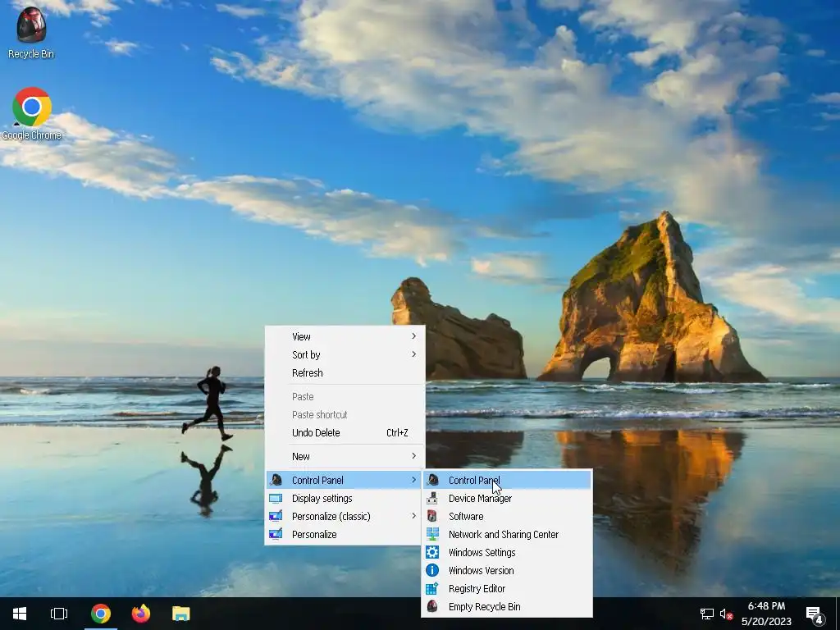Viewport: 840px width, 630px height.
Task: Open File Explorer from the taskbar
Action: [x=181, y=614]
